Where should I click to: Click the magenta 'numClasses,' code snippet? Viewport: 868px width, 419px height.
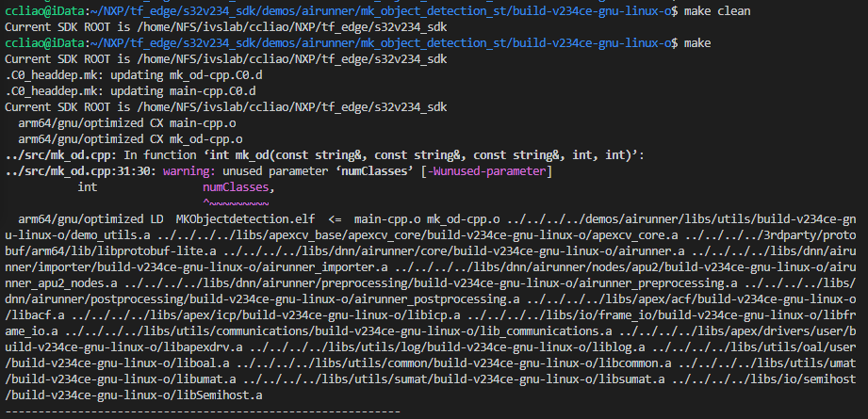237,187
